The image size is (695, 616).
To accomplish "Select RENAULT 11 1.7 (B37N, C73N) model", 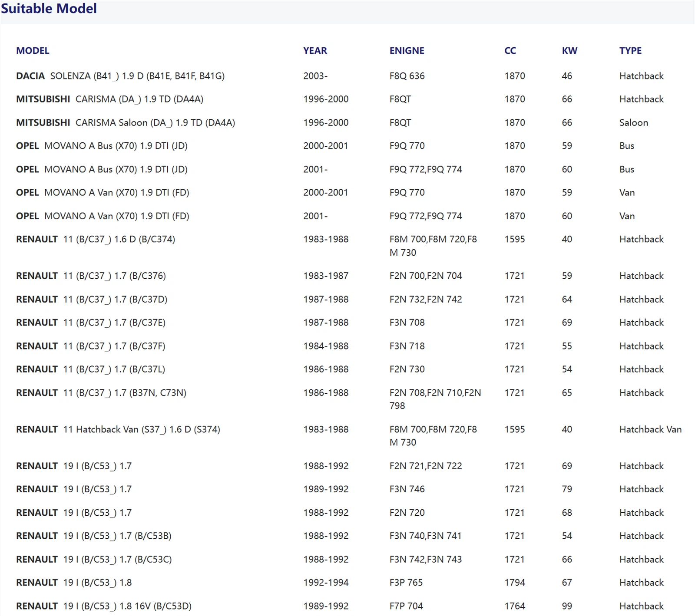I will pyautogui.click(x=101, y=392).
